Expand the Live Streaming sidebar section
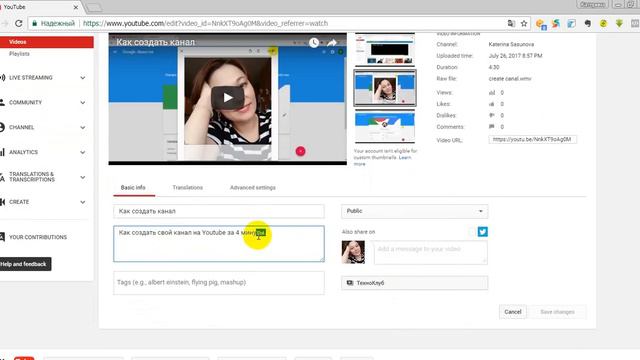Image resolution: width=640 pixels, height=360 pixels. pos(83,78)
